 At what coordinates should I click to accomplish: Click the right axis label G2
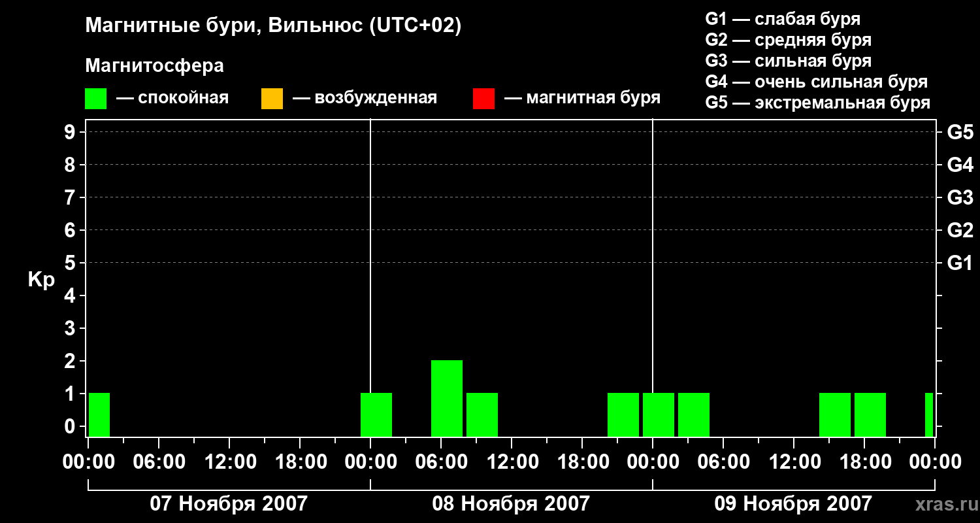click(960, 230)
